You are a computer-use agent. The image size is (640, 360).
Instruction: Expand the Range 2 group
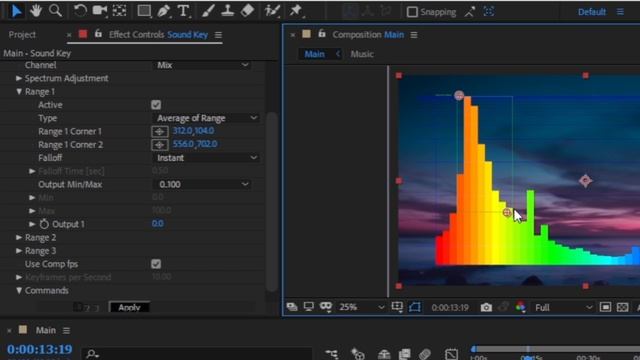point(19,237)
